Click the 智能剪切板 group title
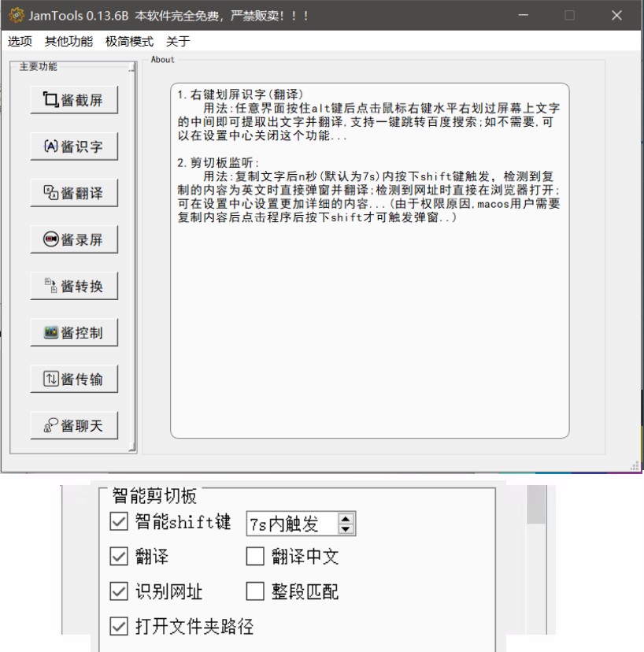The height and width of the screenshot is (652, 644). point(154,495)
